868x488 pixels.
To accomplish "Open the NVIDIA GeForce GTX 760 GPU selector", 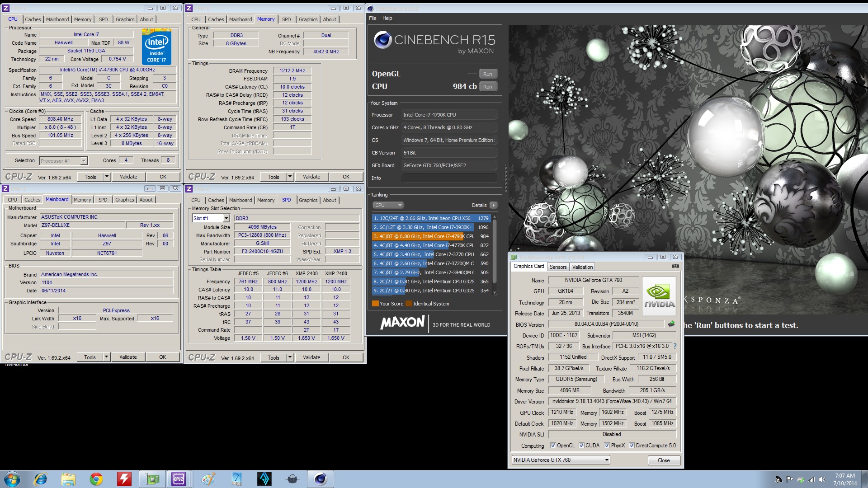I will (561, 460).
